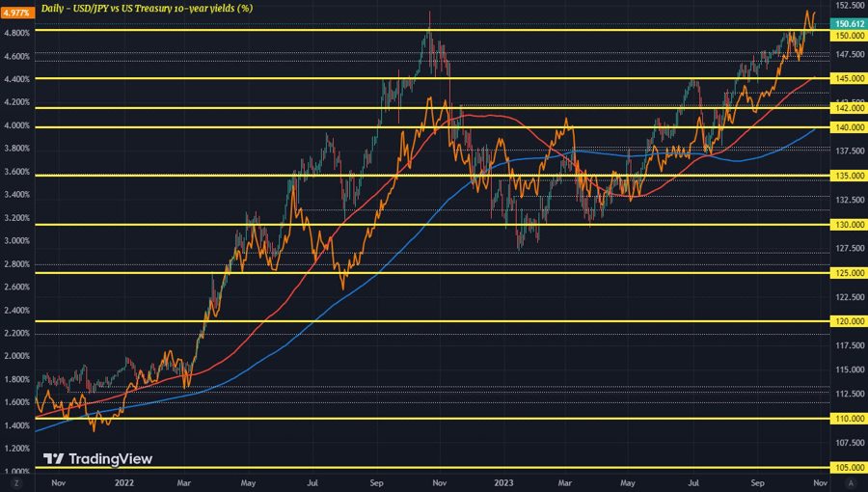Viewport: 868px width, 492px height.
Task: Click the 4.800% yield axis value
Action: 16,33
